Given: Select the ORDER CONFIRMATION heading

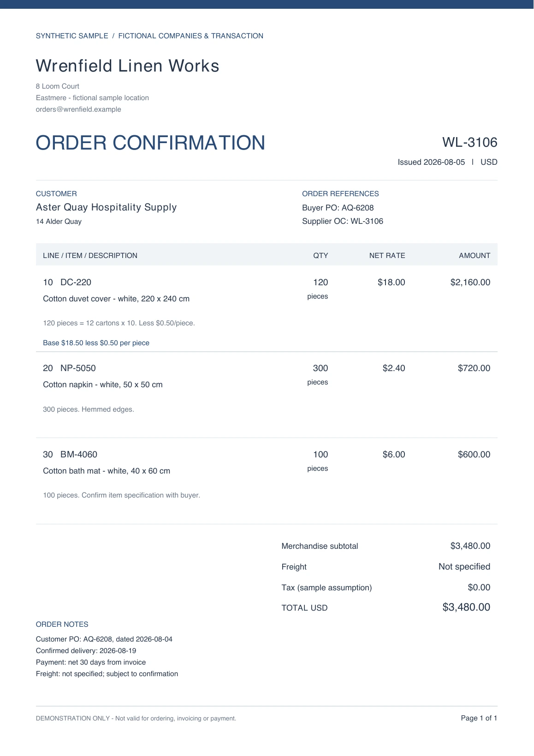Looking at the screenshot, I should [150, 143].
